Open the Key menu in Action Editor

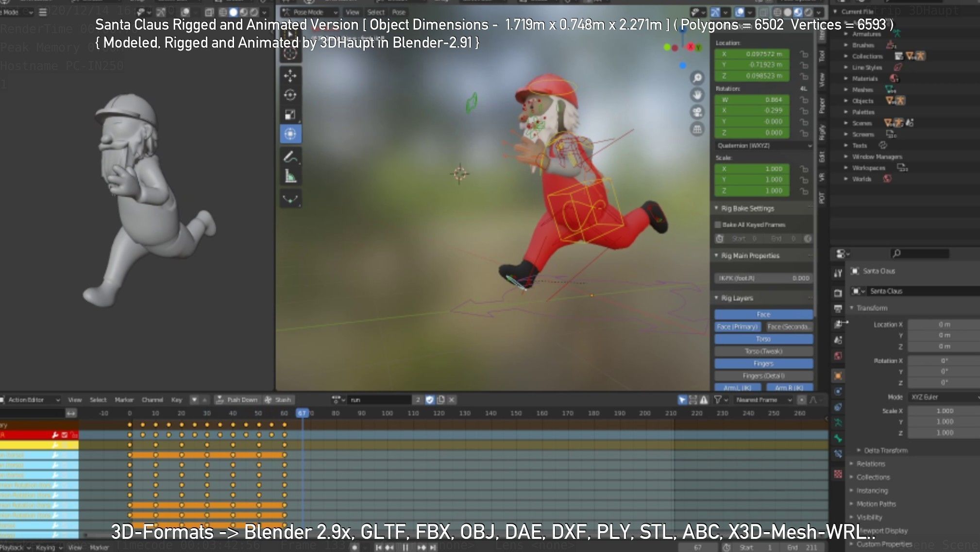176,399
